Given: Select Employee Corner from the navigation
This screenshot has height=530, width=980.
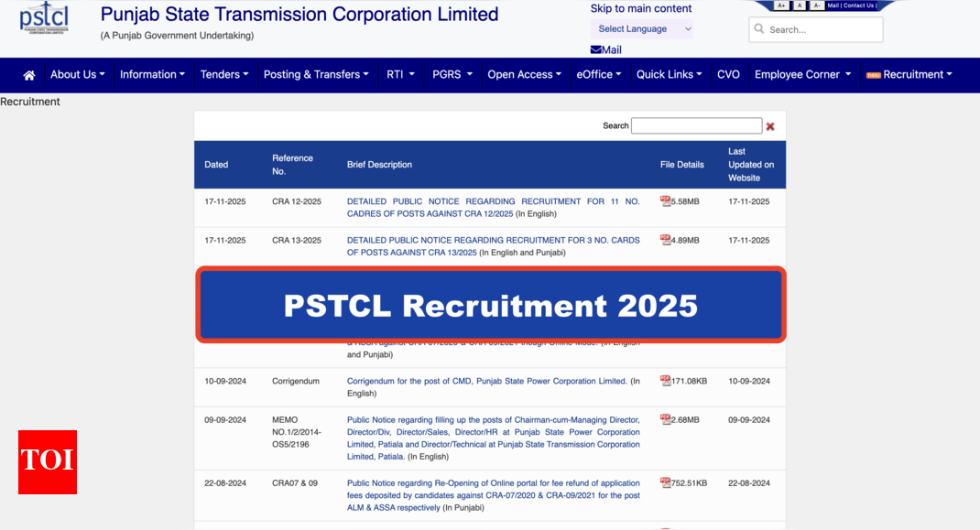Looking at the screenshot, I should (x=801, y=74).
